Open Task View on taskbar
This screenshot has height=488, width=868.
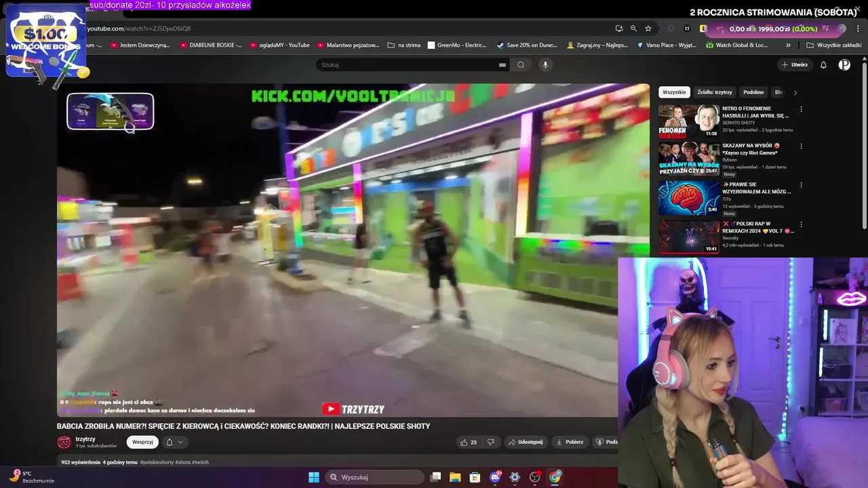[435, 477]
